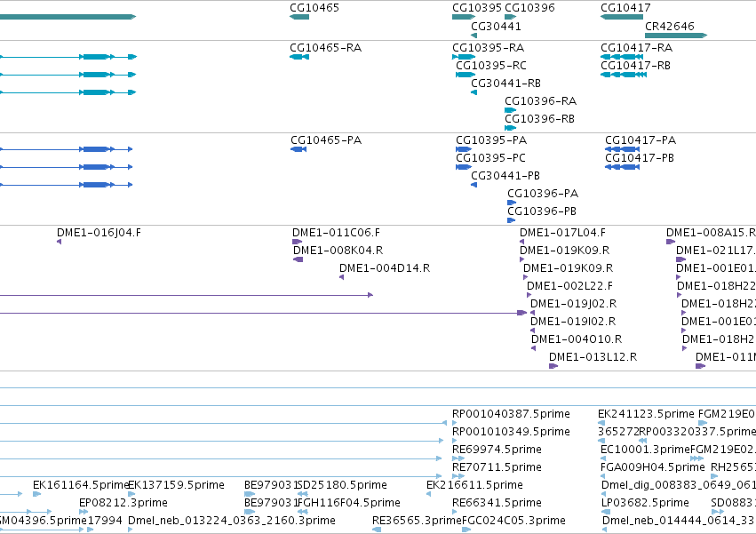Select the EK216611.5prime EST label
Image resolution: width=756 pixels, height=534 pixels.
[475, 485]
